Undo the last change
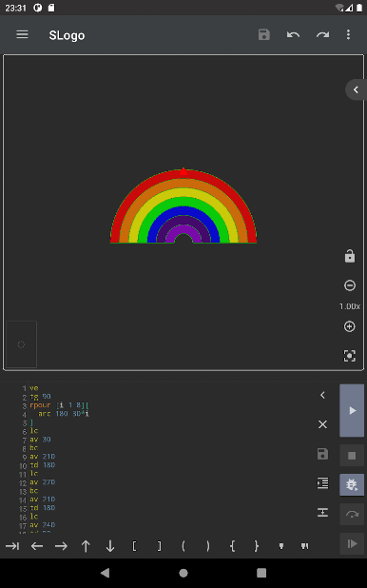Screen dimensions: 367x588 pos(293,35)
